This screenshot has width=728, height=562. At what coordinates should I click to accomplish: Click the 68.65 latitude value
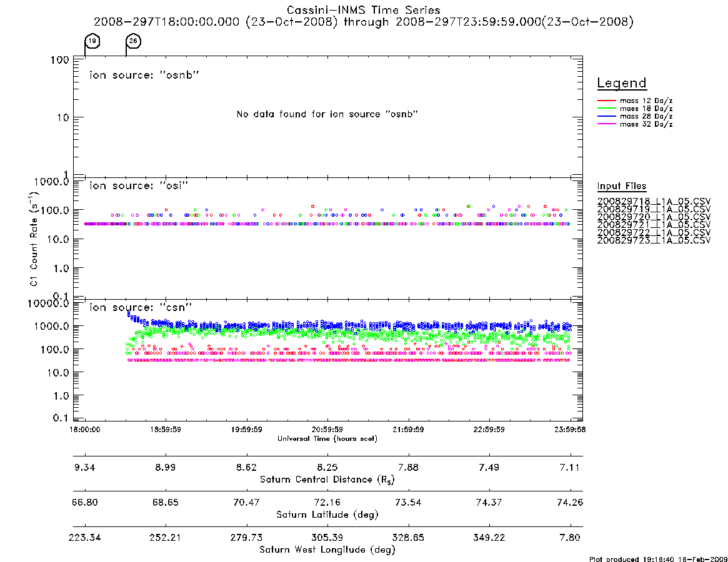click(166, 503)
